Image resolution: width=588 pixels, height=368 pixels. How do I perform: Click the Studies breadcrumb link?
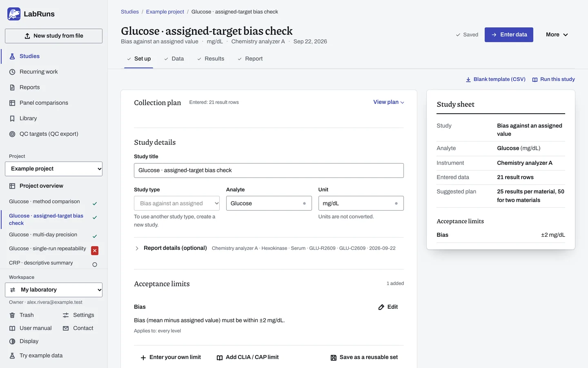(x=130, y=12)
